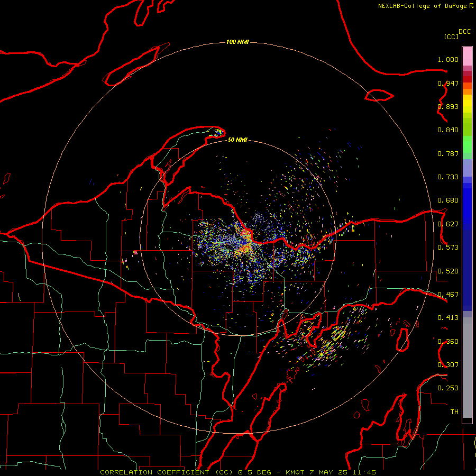Select the 0.947 scale value
The height and width of the screenshot is (476, 476).
[448, 83]
